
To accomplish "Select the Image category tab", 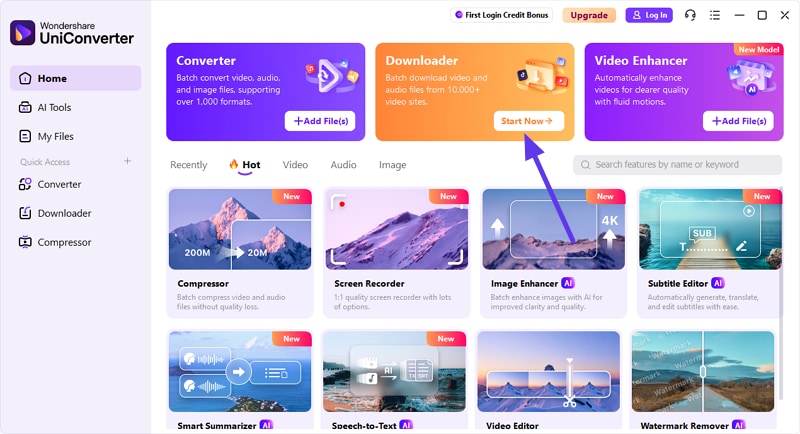I will pyautogui.click(x=392, y=165).
